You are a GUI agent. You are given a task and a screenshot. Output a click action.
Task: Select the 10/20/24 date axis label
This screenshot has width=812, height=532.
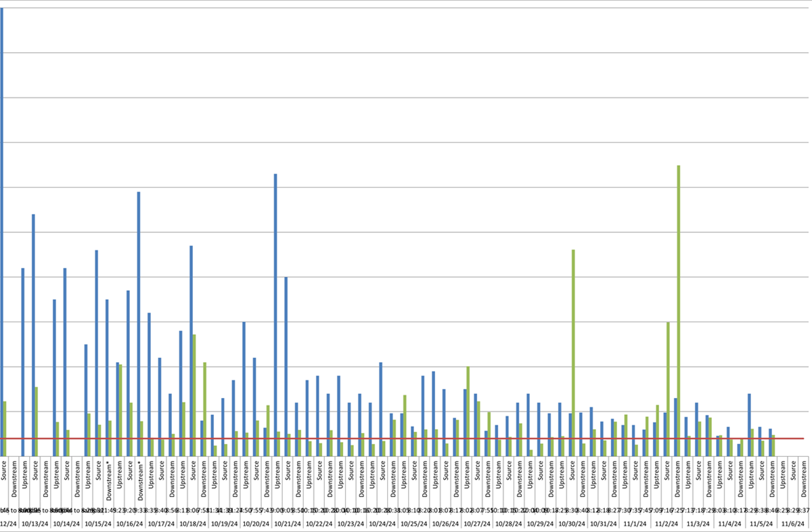[x=255, y=523]
